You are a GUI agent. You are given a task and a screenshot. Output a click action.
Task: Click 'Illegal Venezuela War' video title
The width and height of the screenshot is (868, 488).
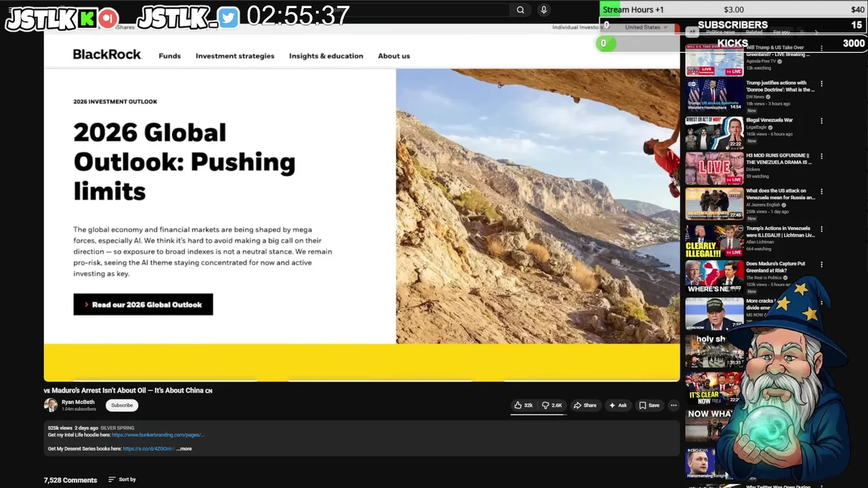[769, 120]
